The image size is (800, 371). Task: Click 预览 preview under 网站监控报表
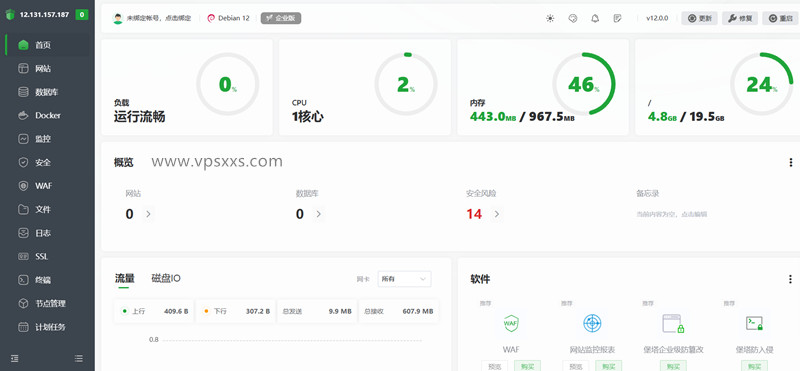576,366
